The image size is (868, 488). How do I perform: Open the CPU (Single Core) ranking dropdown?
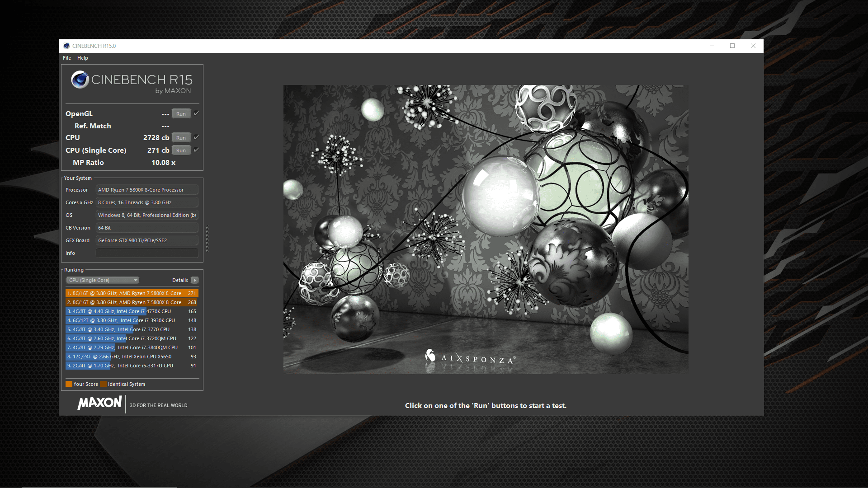pos(103,280)
